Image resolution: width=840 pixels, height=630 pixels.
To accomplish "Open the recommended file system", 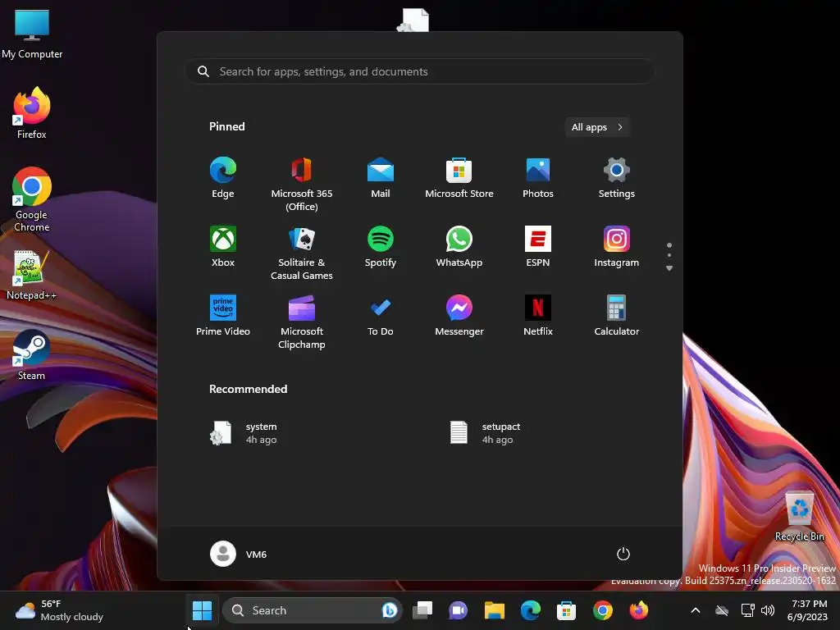I will (244, 433).
